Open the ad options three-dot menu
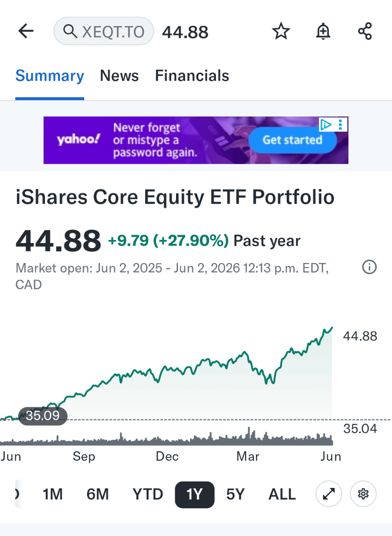 click(340, 125)
